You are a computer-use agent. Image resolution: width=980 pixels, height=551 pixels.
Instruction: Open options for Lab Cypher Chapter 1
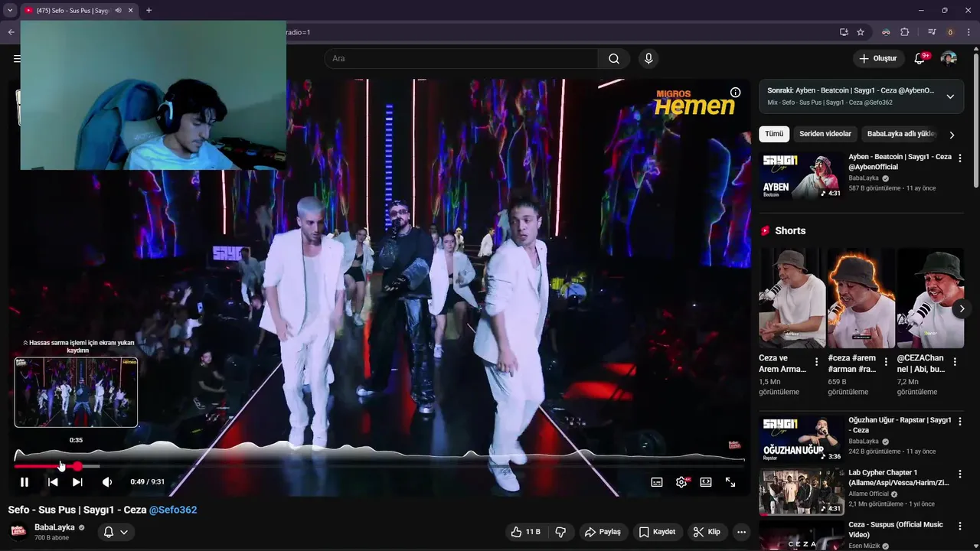pos(960,473)
